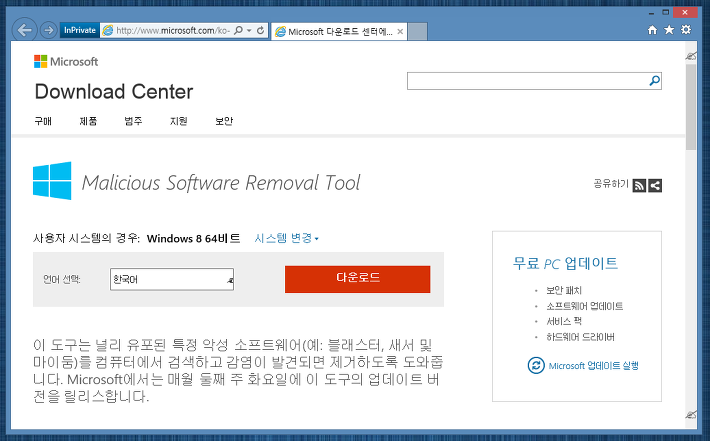Click the browser forward arrow button
Viewport: 710px width, 441px height.
click(48, 30)
